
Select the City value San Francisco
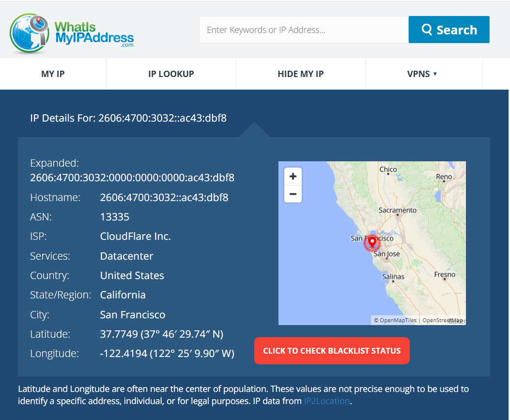point(132,314)
